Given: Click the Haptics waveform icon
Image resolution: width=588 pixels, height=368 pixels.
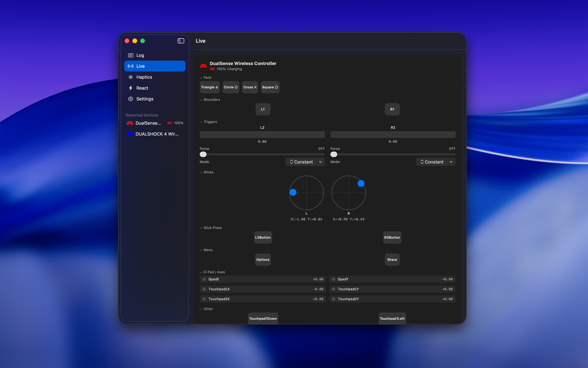Looking at the screenshot, I should coord(131,77).
